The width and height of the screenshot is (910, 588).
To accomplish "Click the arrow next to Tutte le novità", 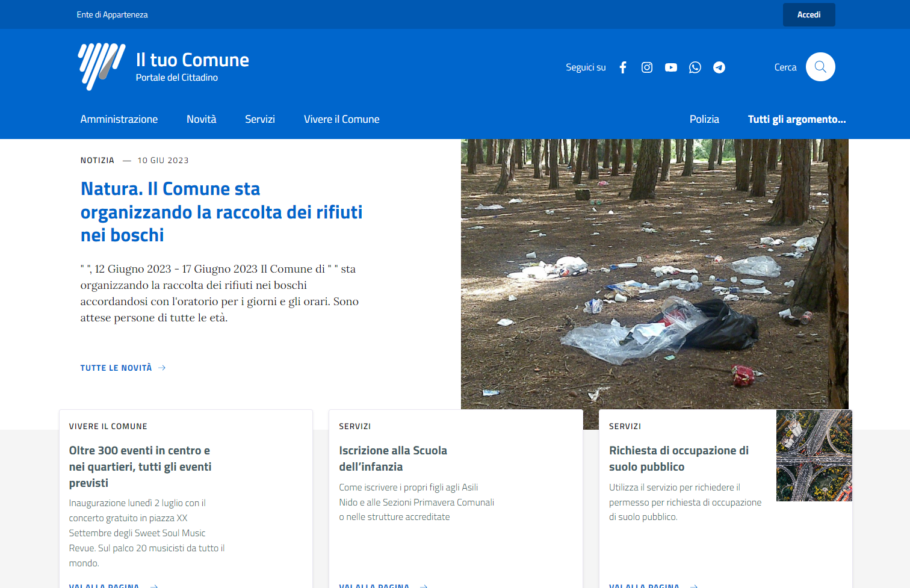I will tap(162, 368).
